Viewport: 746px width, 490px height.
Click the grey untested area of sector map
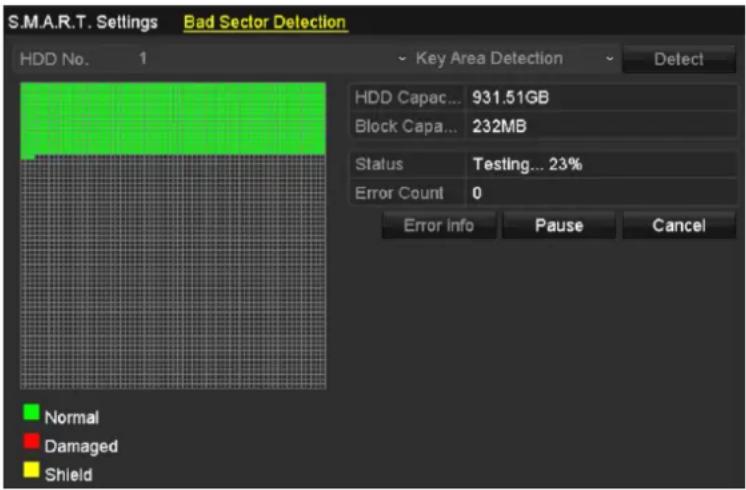tap(173, 272)
